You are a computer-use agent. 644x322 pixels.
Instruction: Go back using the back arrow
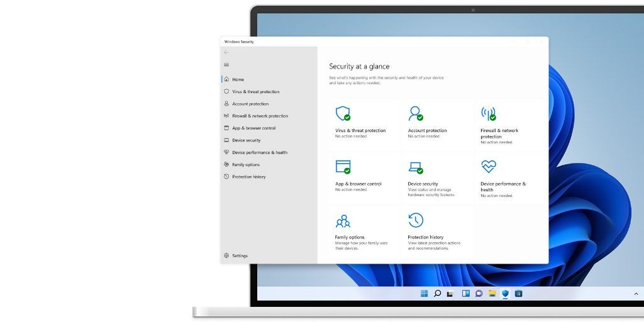(226, 53)
